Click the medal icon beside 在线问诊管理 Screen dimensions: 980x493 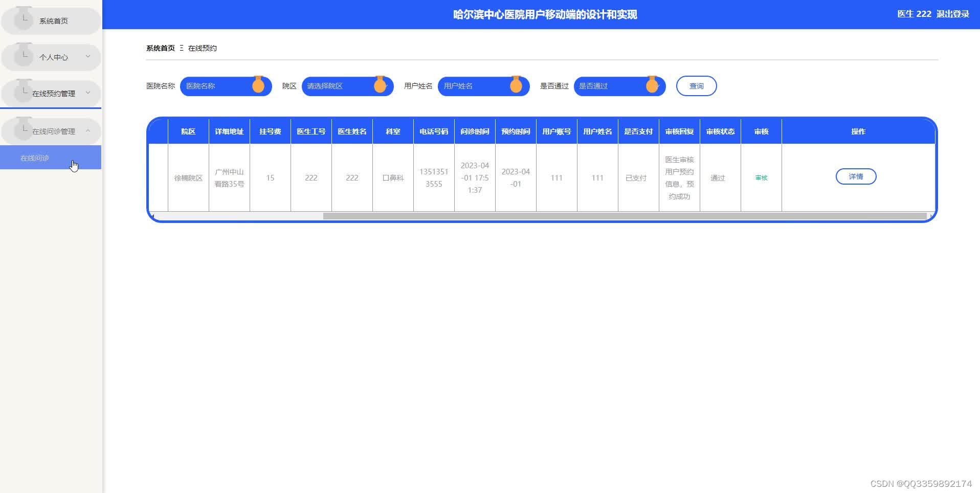click(24, 129)
